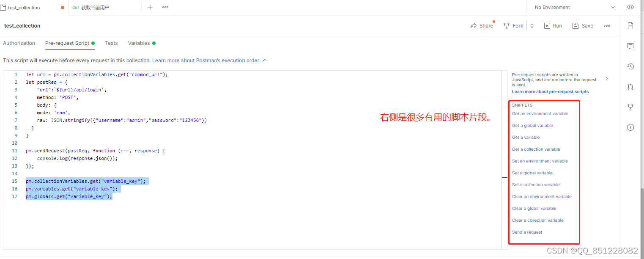Insert the 'Set an environment variable' snippet

pos(540,161)
